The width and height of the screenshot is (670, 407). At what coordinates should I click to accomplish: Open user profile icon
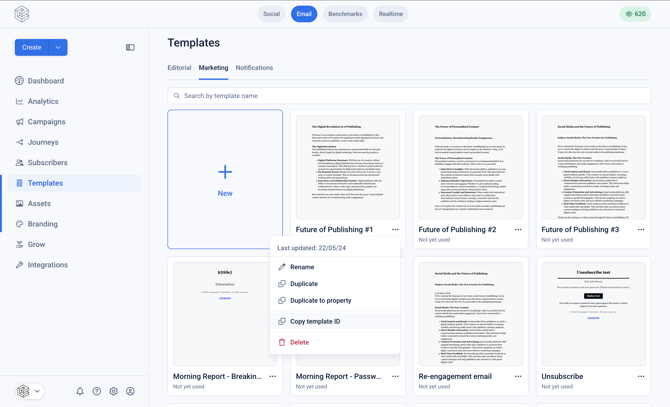click(130, 391)
